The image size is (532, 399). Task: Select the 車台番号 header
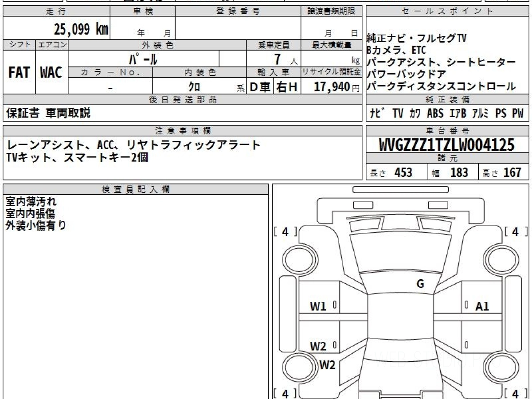click(x=447, y=131)
